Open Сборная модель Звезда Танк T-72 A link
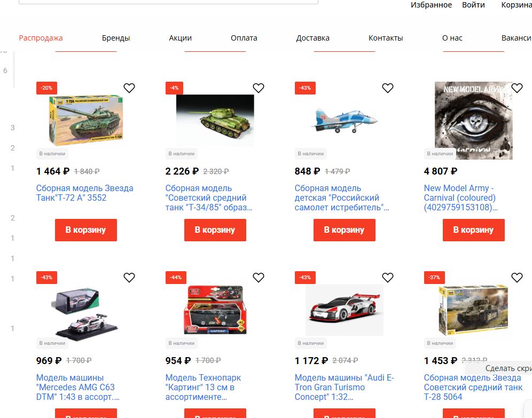 click(x=85, y=193)
